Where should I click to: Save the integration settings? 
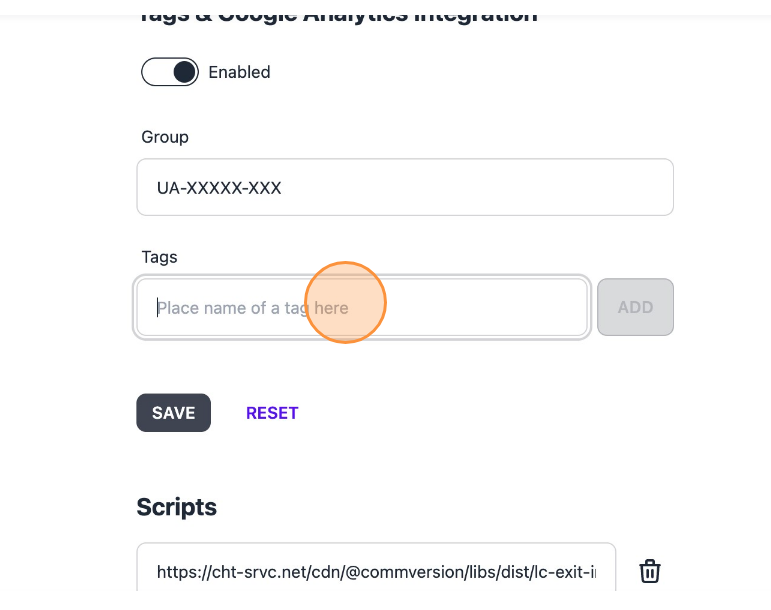point(173,413)
